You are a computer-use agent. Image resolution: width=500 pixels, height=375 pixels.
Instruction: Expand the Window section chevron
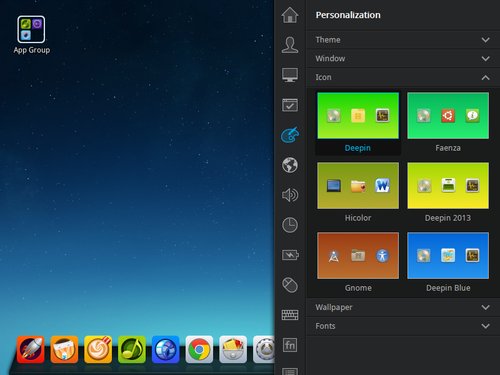coord(486,58)
